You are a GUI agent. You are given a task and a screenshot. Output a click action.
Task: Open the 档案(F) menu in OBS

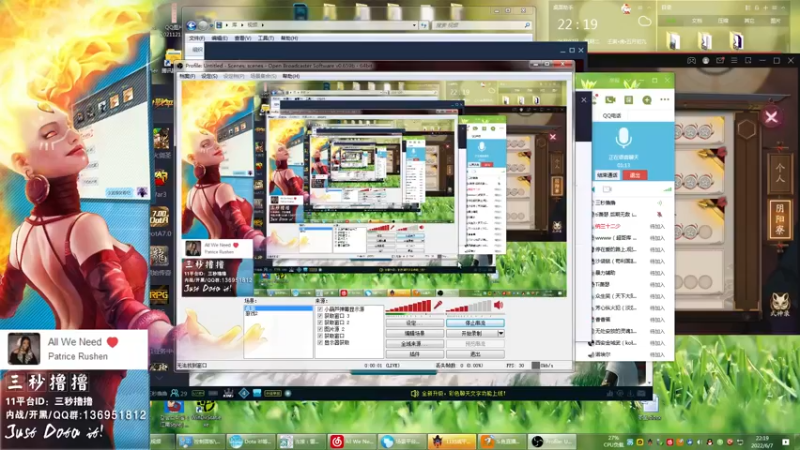click(x=187, y=76)
